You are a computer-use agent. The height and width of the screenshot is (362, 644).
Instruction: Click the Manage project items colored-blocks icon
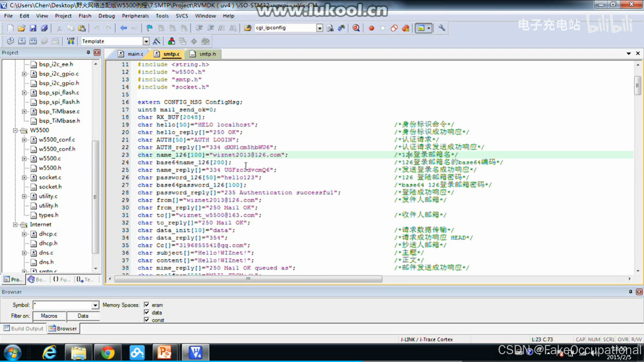(171, 41)
